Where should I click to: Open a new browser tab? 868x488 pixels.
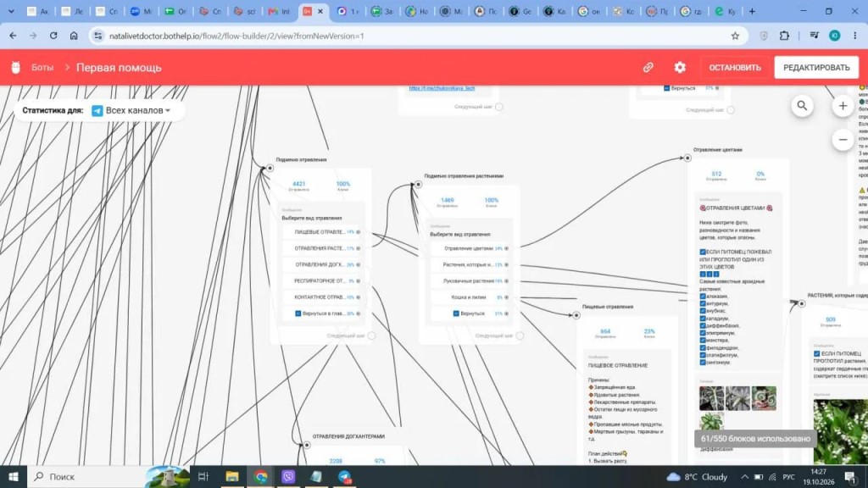[x=752, y=11]
